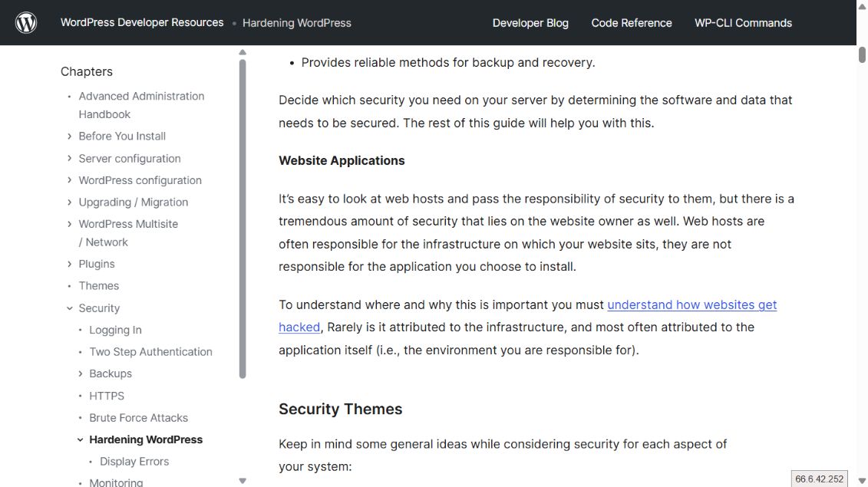Go to the HTTPS page
This screenshot has width=868, height=487.
(106, 396)
